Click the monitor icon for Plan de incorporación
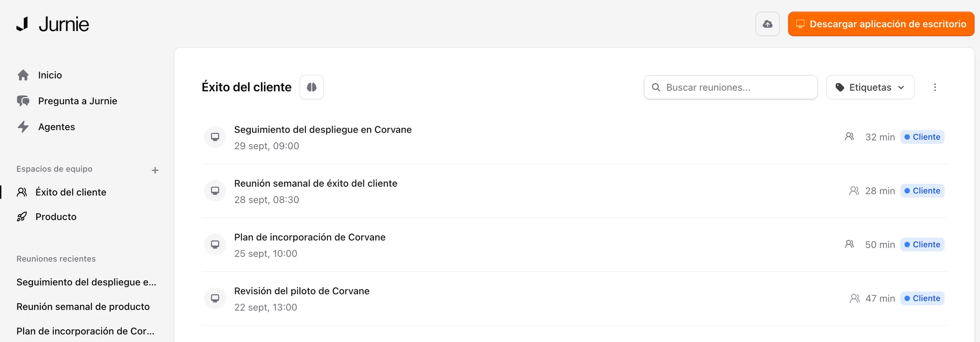Screen dimensions: 980x342 click(x=215, y=245)
